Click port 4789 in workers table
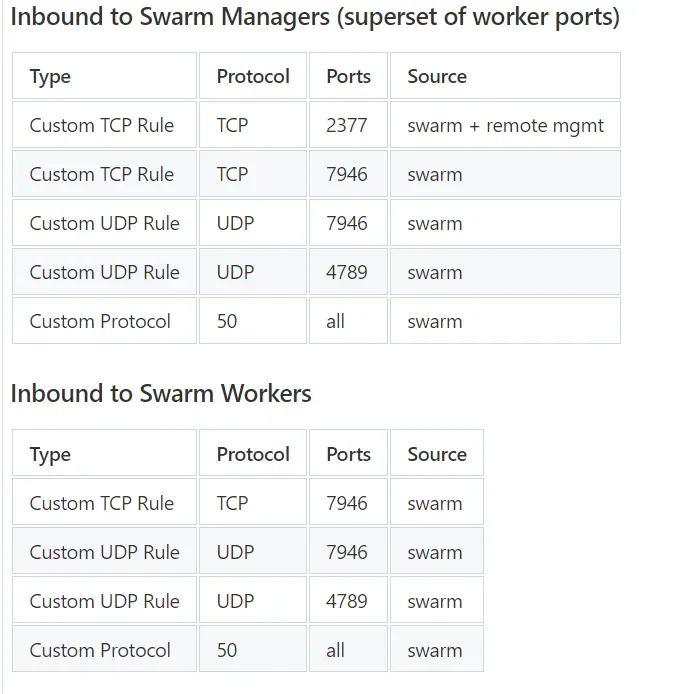 coord(348,600)
